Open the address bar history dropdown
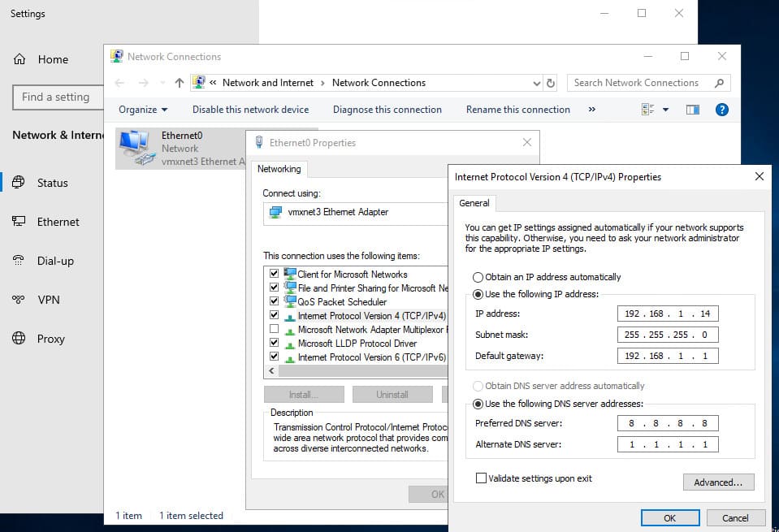Screen dimensions: 779x532 coord(536,83)
